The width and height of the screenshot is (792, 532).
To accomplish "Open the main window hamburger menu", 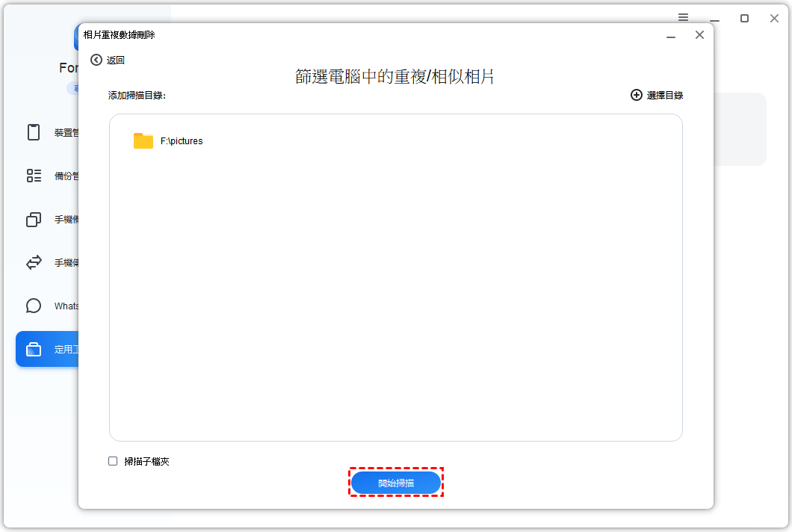I will click(684, 17).
